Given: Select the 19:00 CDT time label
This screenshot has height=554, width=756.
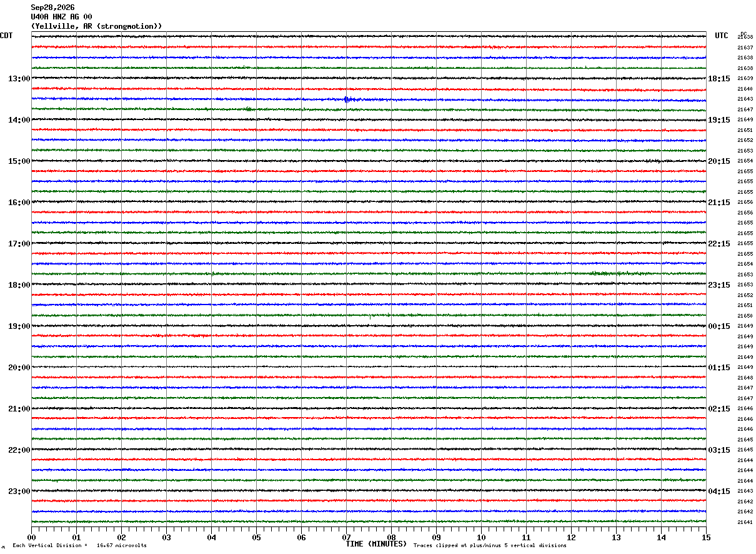Looking at the screenshot, I should coord(19,326).
